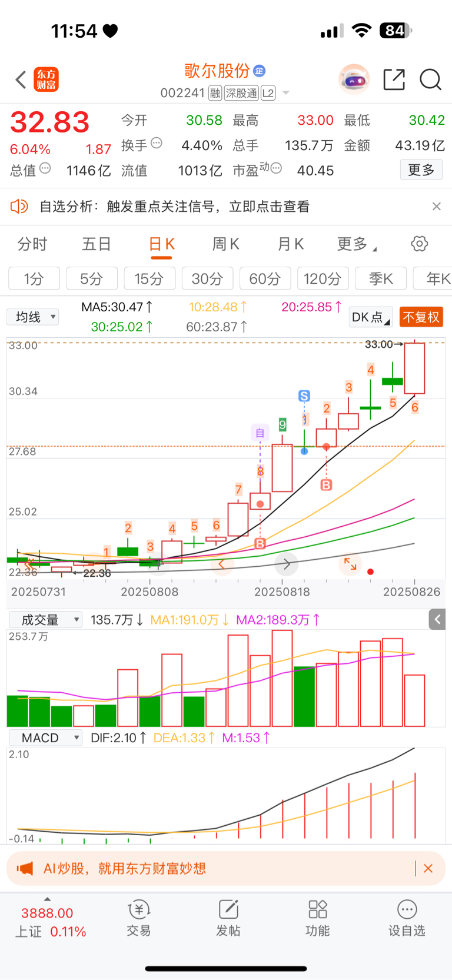Tap the back arrow icon
452x980 pixels.
pos(21,79)
